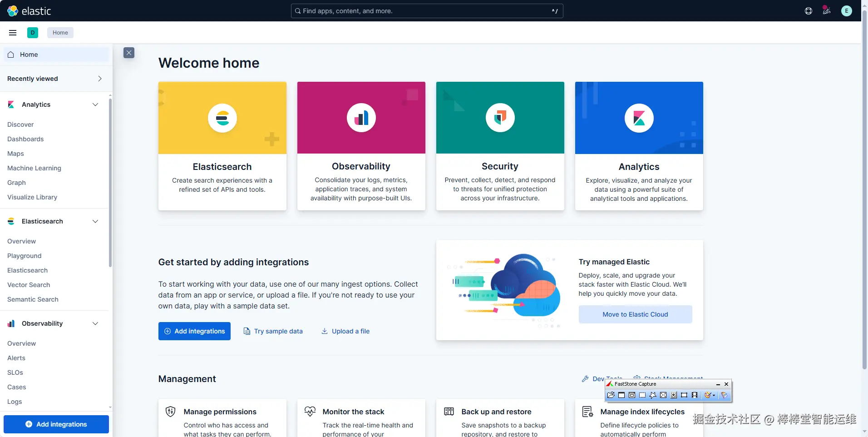Collapse the Analytics nav section

[x=95, y=104]
